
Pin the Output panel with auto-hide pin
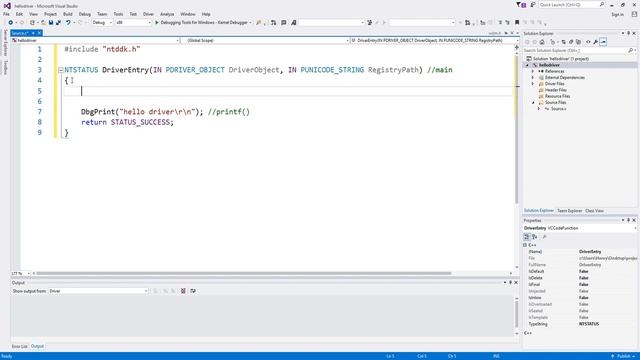[510, 282]
